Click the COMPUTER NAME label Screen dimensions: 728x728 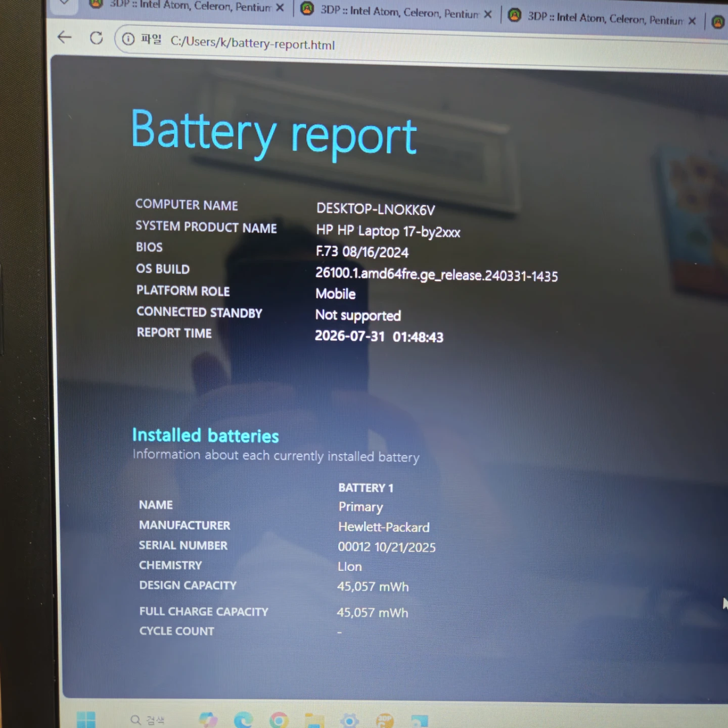coord(187,205)
